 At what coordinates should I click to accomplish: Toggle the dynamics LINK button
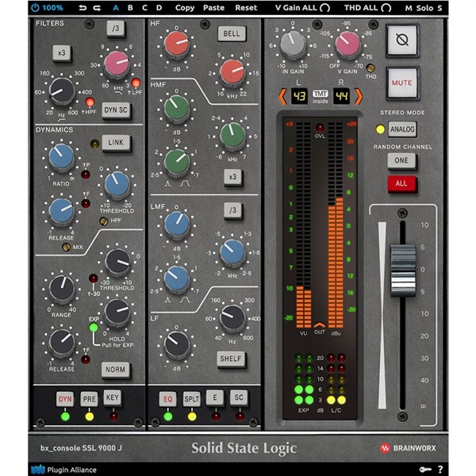point(116,142)
